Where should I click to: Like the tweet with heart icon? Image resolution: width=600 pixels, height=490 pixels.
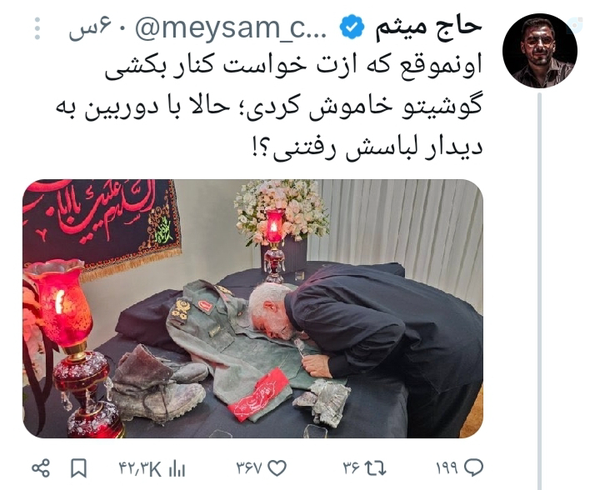277,468
